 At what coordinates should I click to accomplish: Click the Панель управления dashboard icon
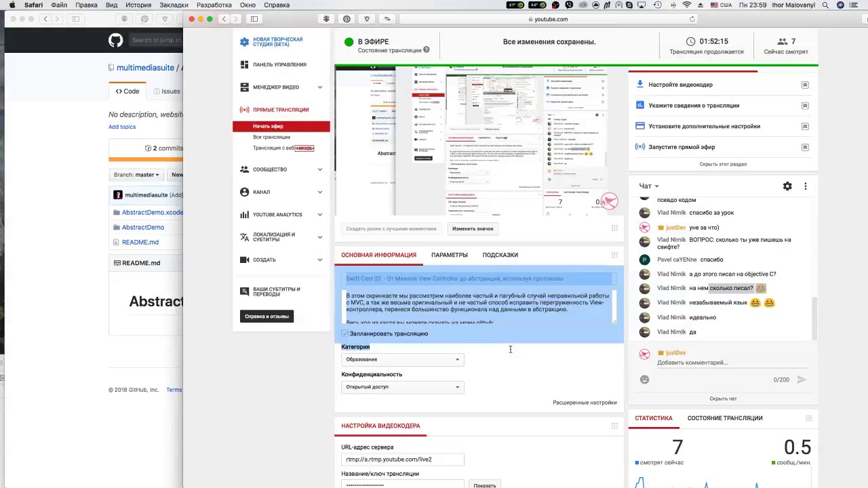click(244, 64)
